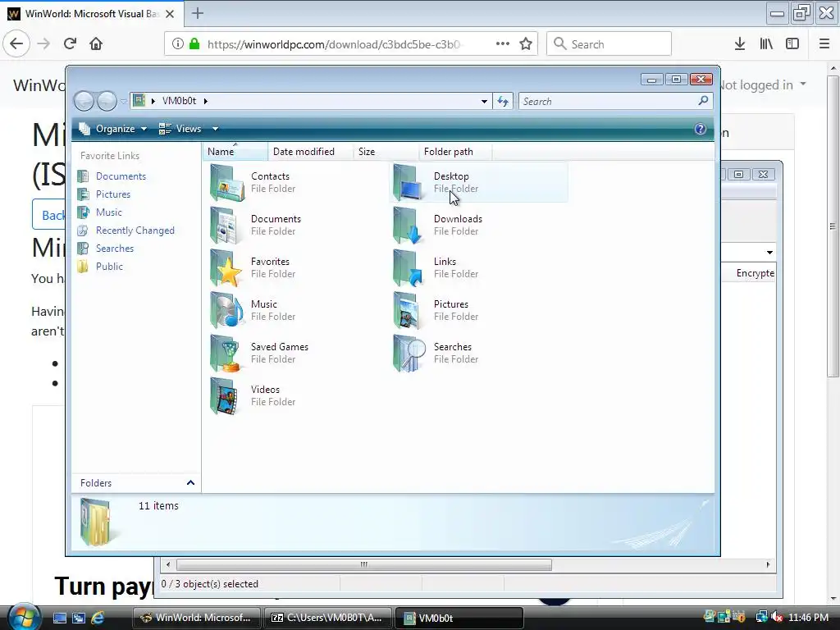Expand the Views dropdown arrow
The width and height of the screenshot is (840, 630).
point(215,129)
